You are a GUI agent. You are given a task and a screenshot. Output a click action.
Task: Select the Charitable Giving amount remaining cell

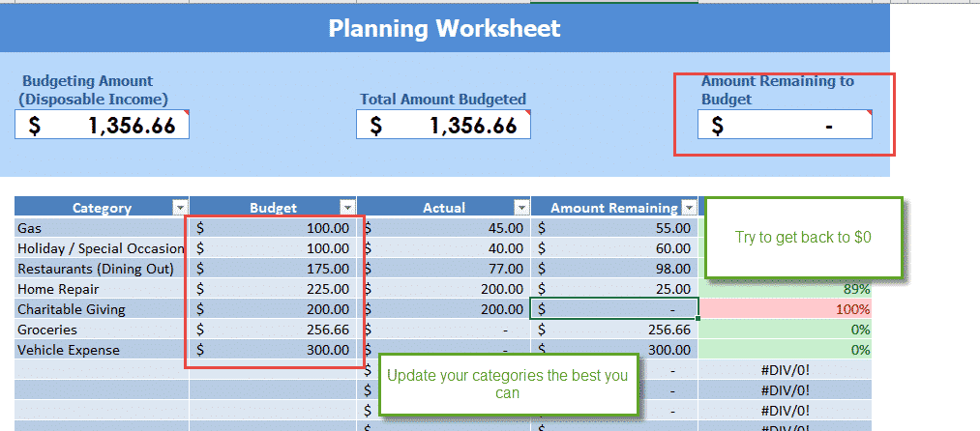click(x=614, y=309)
